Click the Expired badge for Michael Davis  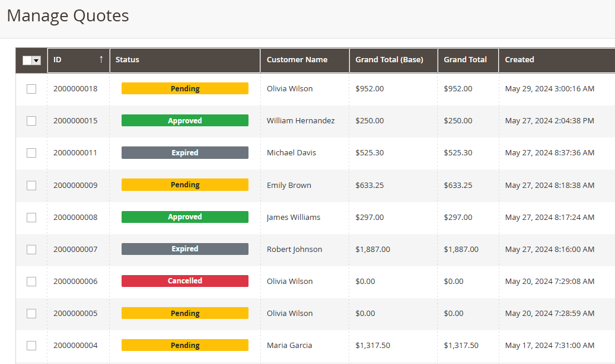pyautogui.click(x=184, y=152)
